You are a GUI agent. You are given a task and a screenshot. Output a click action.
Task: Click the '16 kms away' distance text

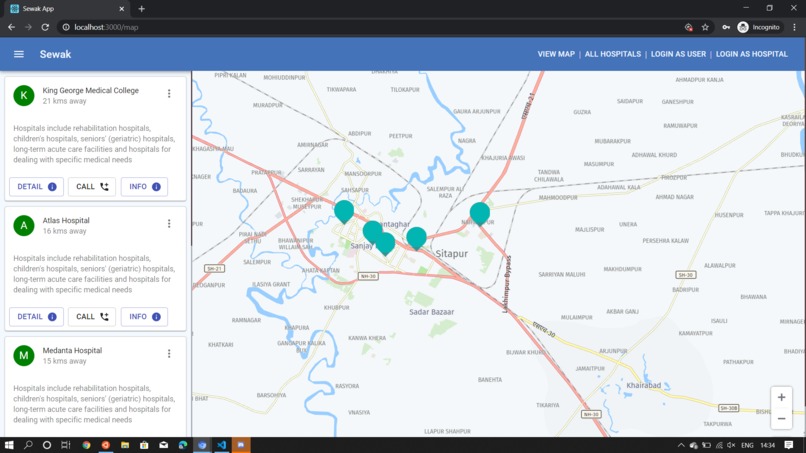(x=64, y=231)
